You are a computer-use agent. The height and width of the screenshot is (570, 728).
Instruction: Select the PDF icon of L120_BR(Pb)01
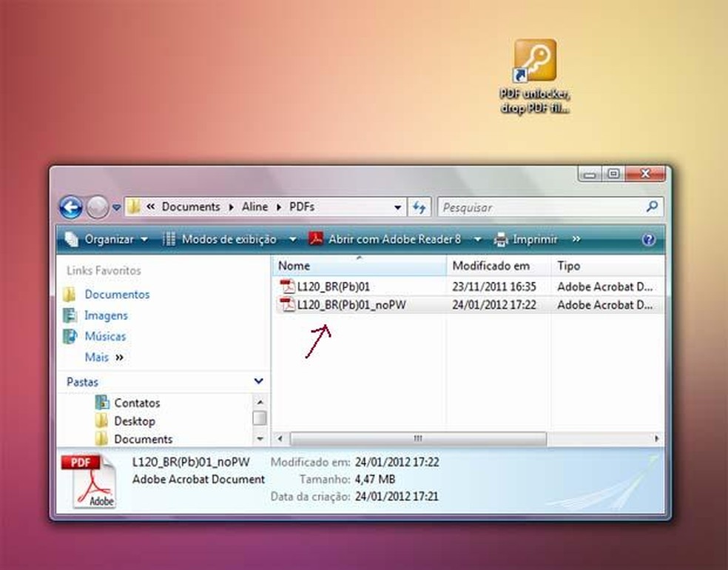(287, 286)
